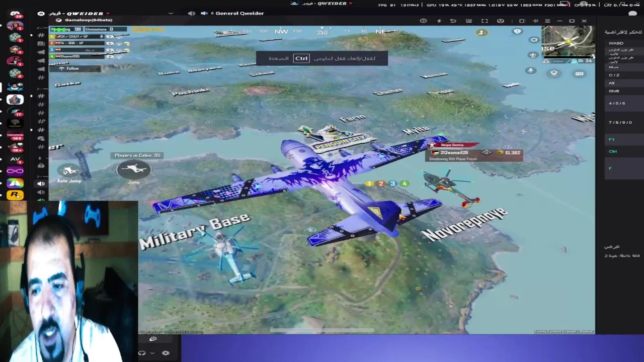Viewport: 644px width, 362px height.
Task: Open the Rockstar R server icon
Action: (x=15, y=196)
